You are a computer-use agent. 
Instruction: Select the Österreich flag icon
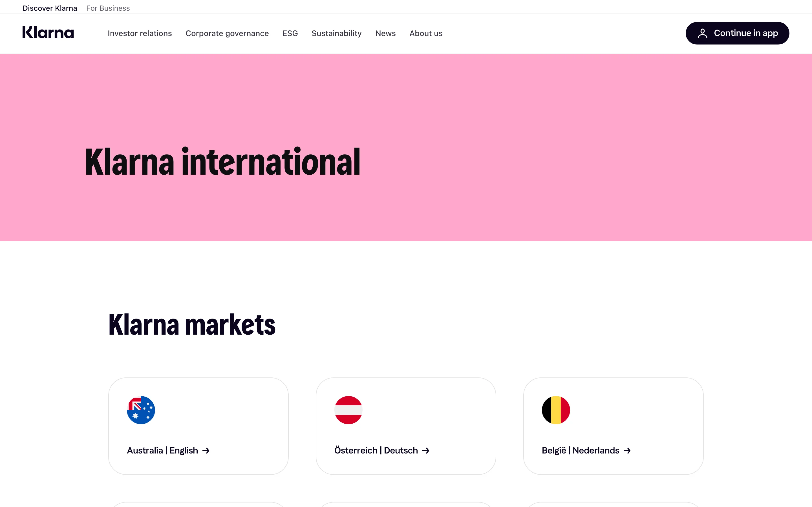pyautogui.click(x=348, y=410)
